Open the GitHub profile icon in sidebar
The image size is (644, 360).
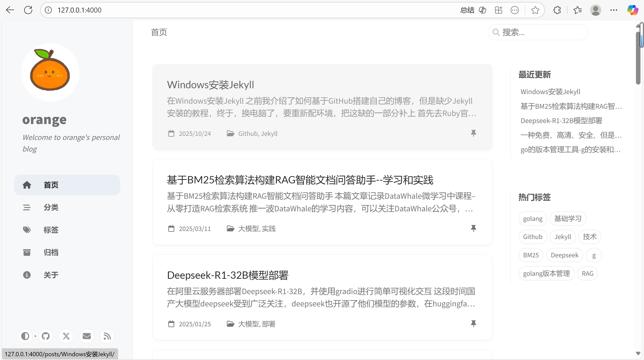coord(46,336)
